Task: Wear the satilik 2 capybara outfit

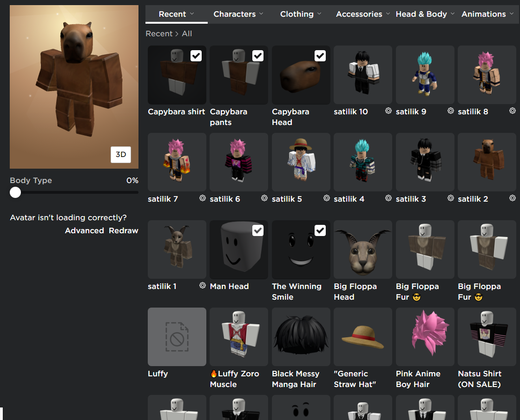Action: coord(487,162)
